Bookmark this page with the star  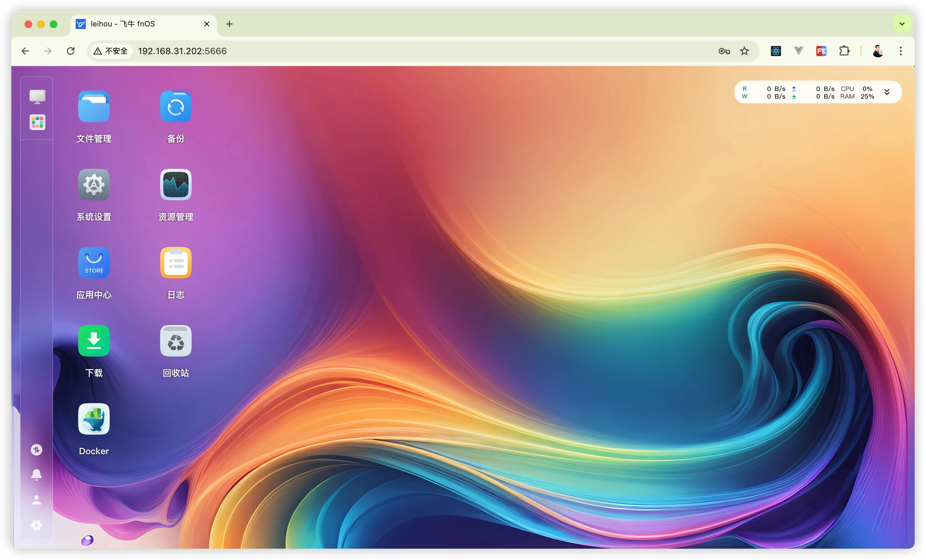[x=744, y=51]
